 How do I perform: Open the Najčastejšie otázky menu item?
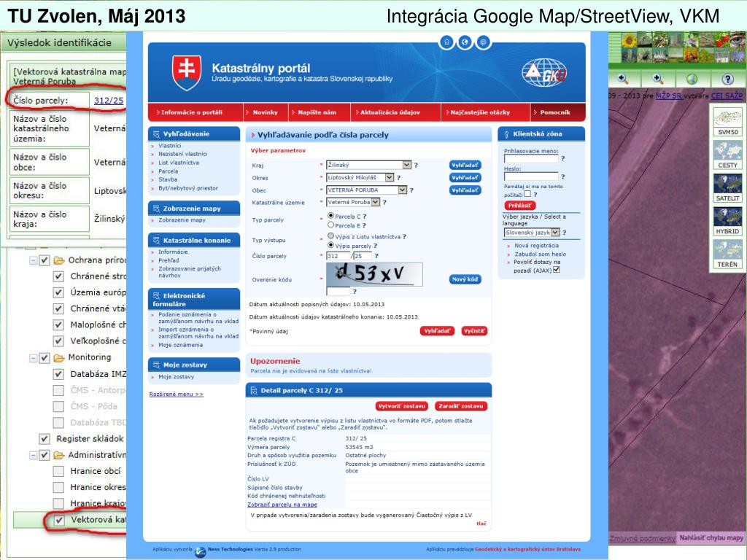[x=480, y=112]
